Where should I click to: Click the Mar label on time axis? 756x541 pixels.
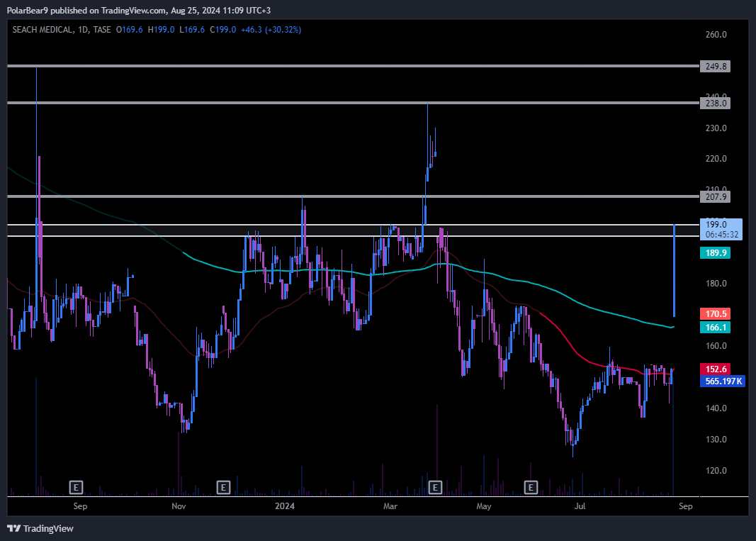(390, 506)
